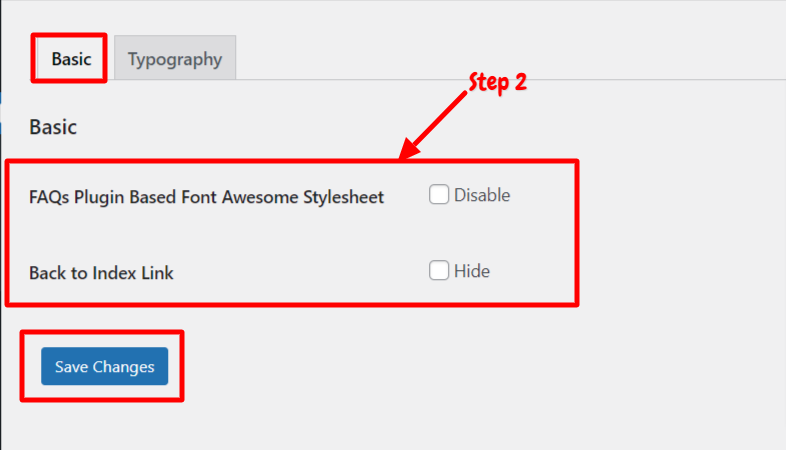786x450 pixels.
Task: Click the word 'Plugin' in the stylesheet label
Action: pos(99,197)
